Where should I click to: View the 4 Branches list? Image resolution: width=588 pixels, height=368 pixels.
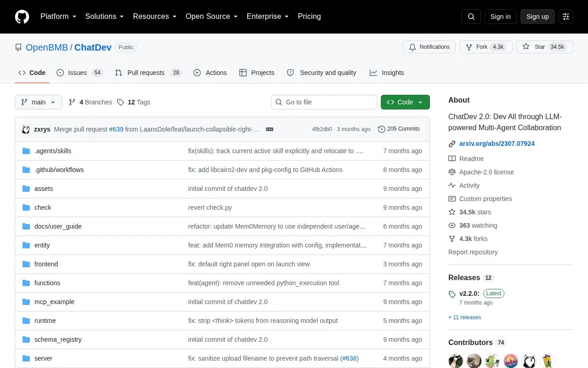[x=90, y=102]
